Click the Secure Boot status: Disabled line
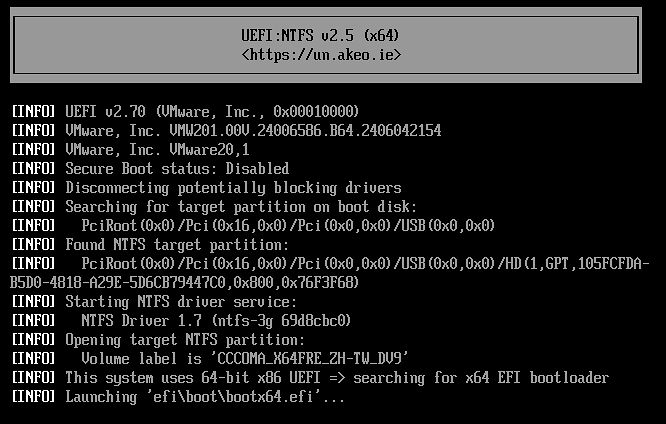 177,168
